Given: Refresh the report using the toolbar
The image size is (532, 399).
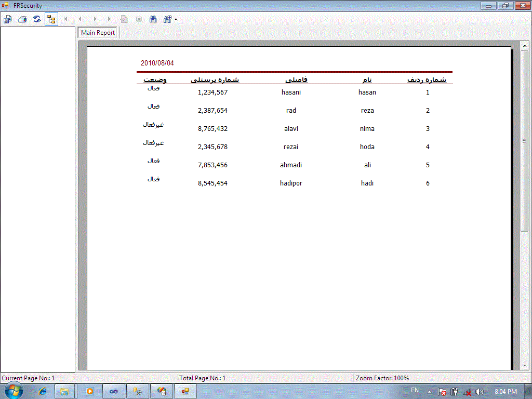Looking at the screenshot, I should click(x=37, y=19).
